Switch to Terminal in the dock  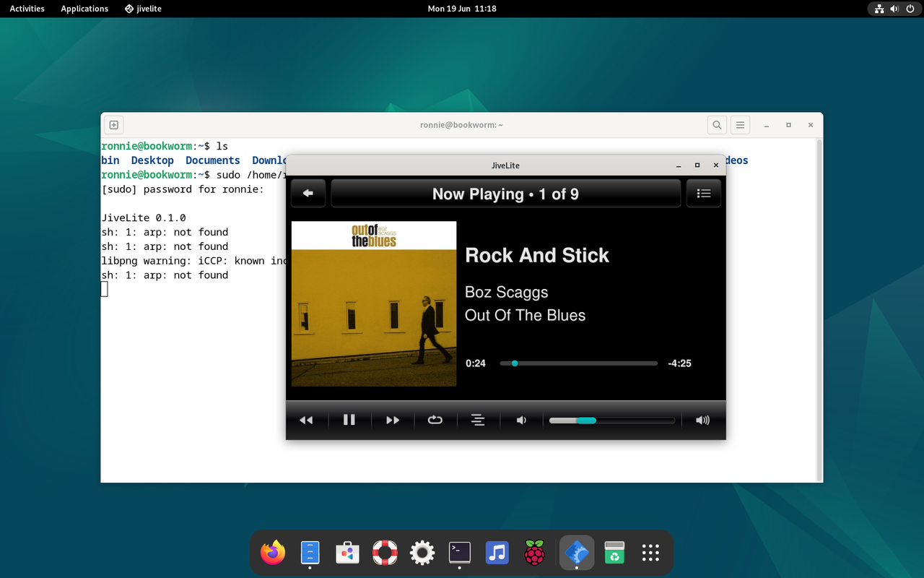pyautogui.click(x=460, y=553)
